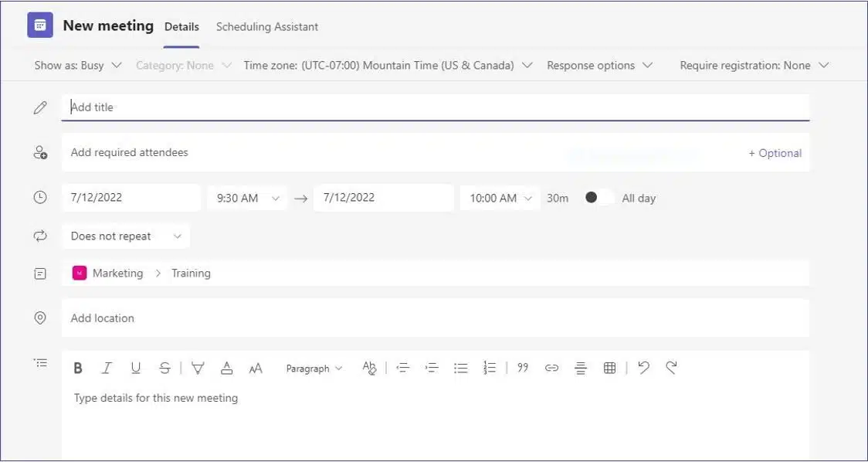Viewport: 868px width, 462px height.
Task: Open the 10:00 AM end time dropdown
Action: [x=500, y=198]
